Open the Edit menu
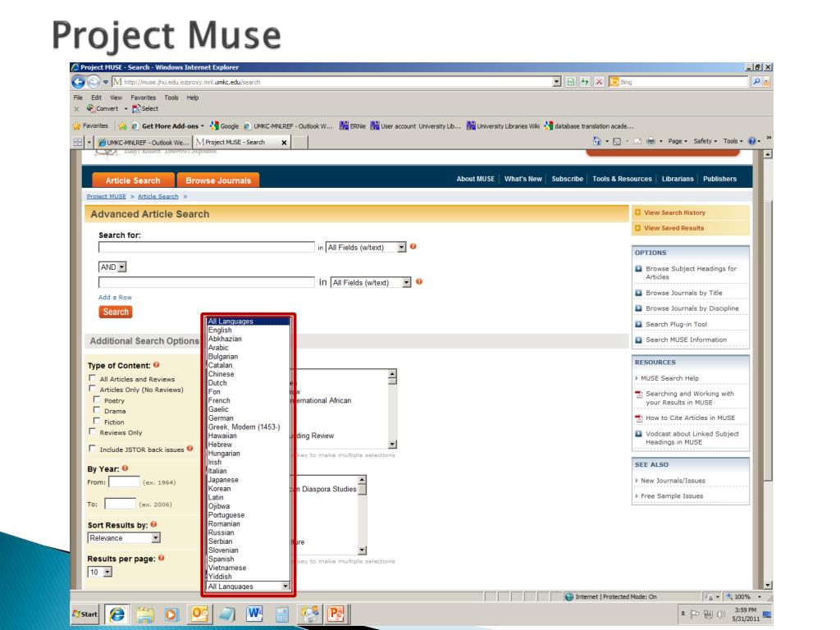The image size is (840, 630). click(96, 98)
